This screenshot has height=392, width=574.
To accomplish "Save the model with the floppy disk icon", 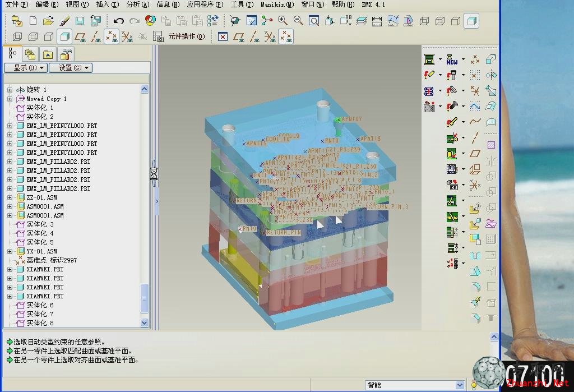I will click(80, 21).
